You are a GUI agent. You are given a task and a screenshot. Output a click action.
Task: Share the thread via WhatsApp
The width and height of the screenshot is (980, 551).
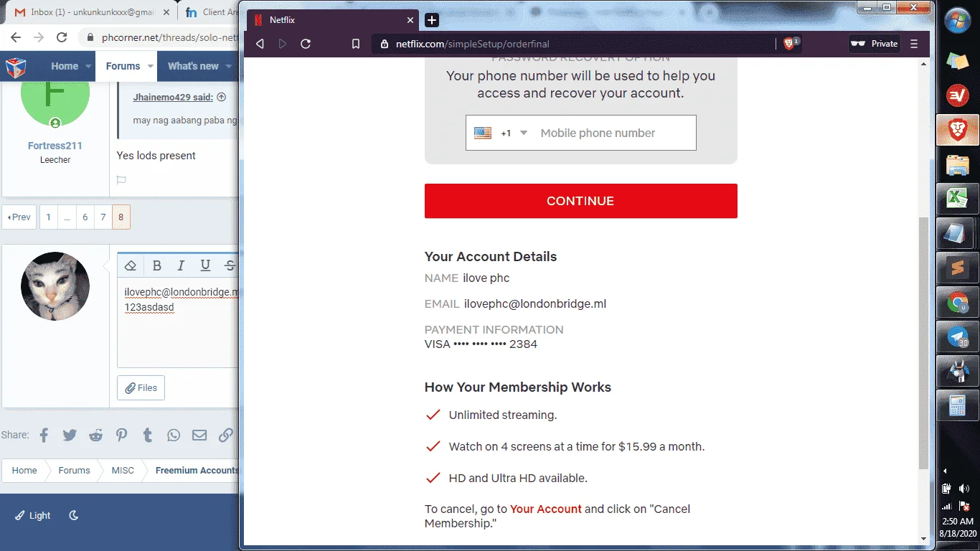coord(174,435)
